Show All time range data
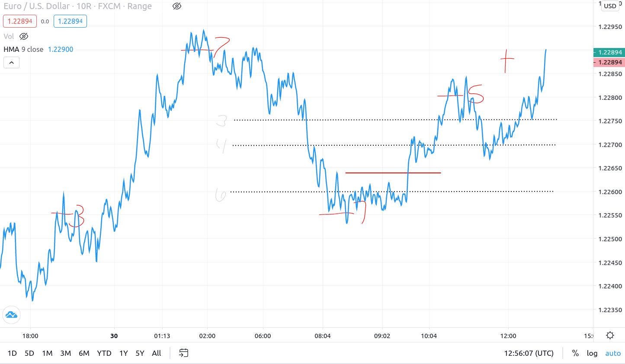The image size is (625, 364). (157, 353)
